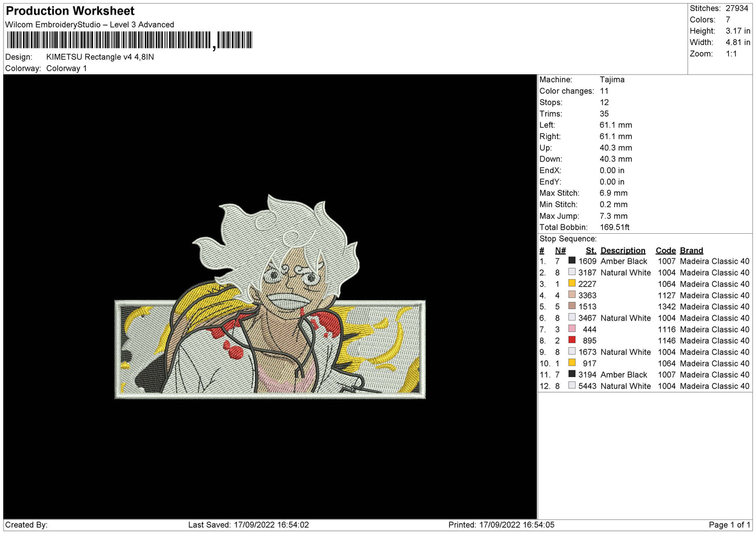Click the Amber Black swatch in stop 1
The width and height of the screenshot is (756, 534).
pos(572,261)
